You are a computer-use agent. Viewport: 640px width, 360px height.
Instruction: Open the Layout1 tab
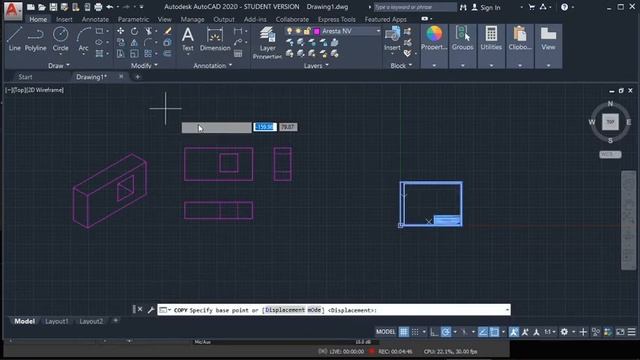(x=57, y=322)
